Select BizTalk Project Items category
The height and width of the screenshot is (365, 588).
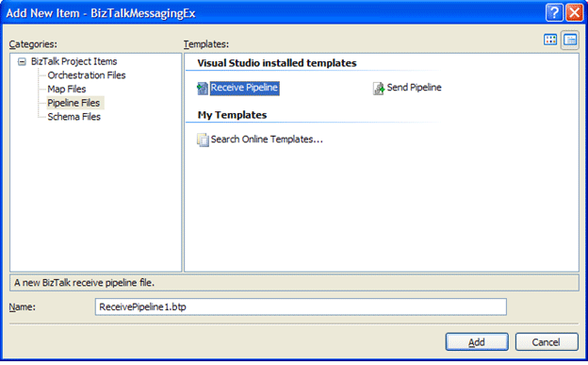pos(73,61)
